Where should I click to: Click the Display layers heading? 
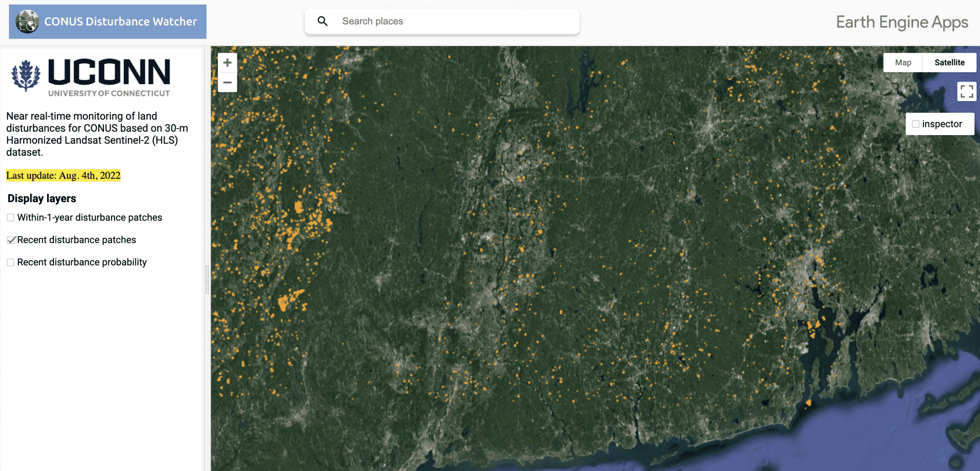tap(42, 198)
